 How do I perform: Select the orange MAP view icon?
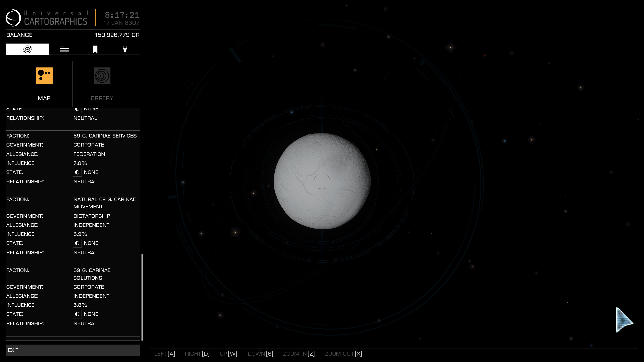[x=44, y=76]
